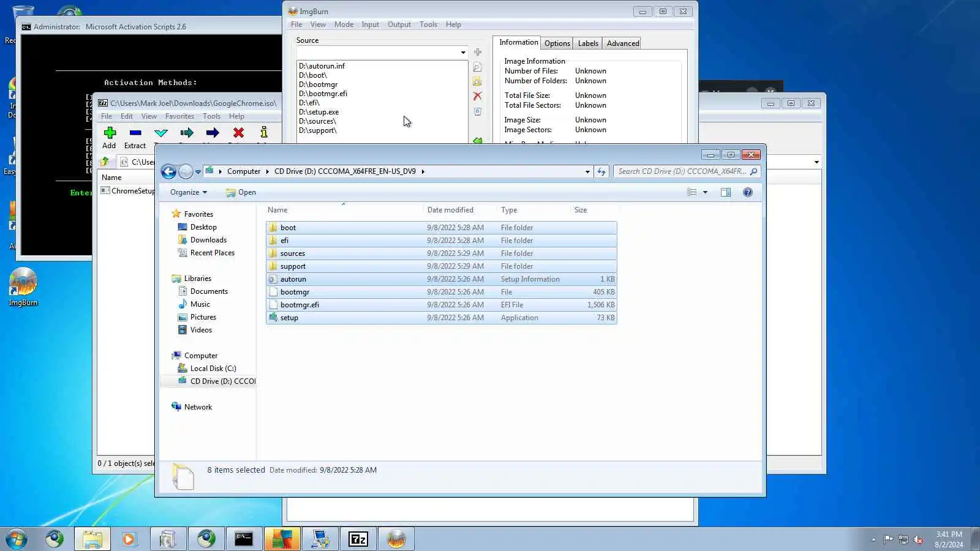The image size is (980, 551).
Task: Go back in the Explorer window
Action: (169, 172)
